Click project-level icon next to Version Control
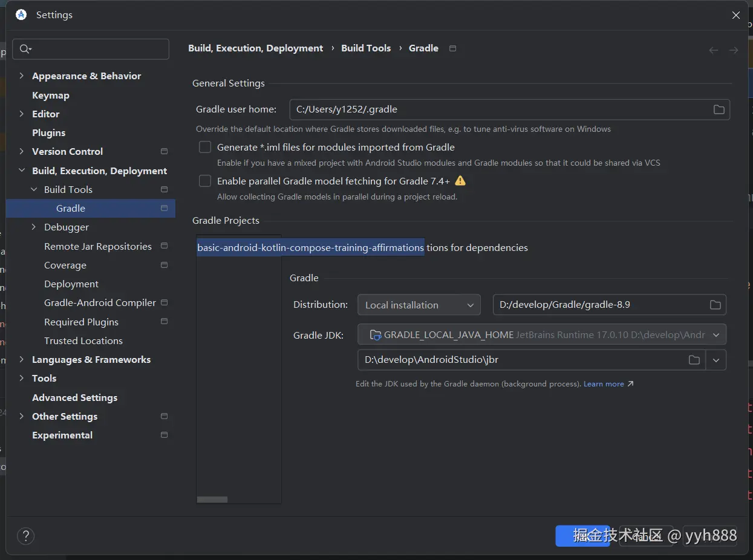This screenshot has height=560, width=753. click(x=164, y=151)
